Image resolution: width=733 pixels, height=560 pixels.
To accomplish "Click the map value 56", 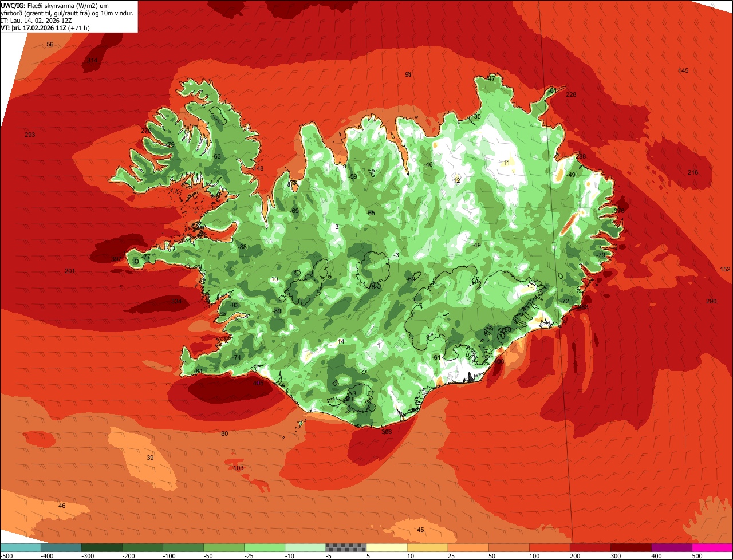I will [x=50, y=44].
